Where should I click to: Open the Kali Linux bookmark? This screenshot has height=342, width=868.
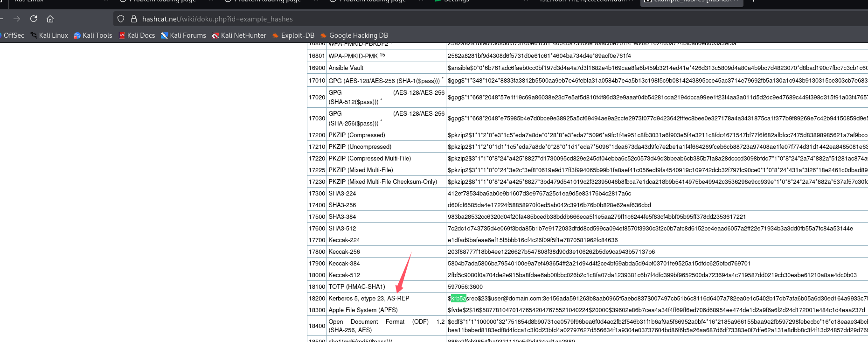click(x=49, y=35)
